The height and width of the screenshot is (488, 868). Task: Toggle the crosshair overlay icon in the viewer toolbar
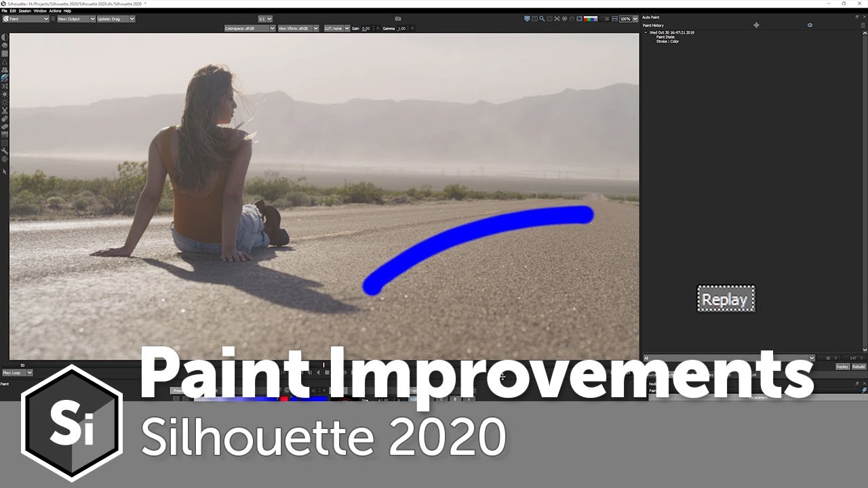tap(557, 19)
